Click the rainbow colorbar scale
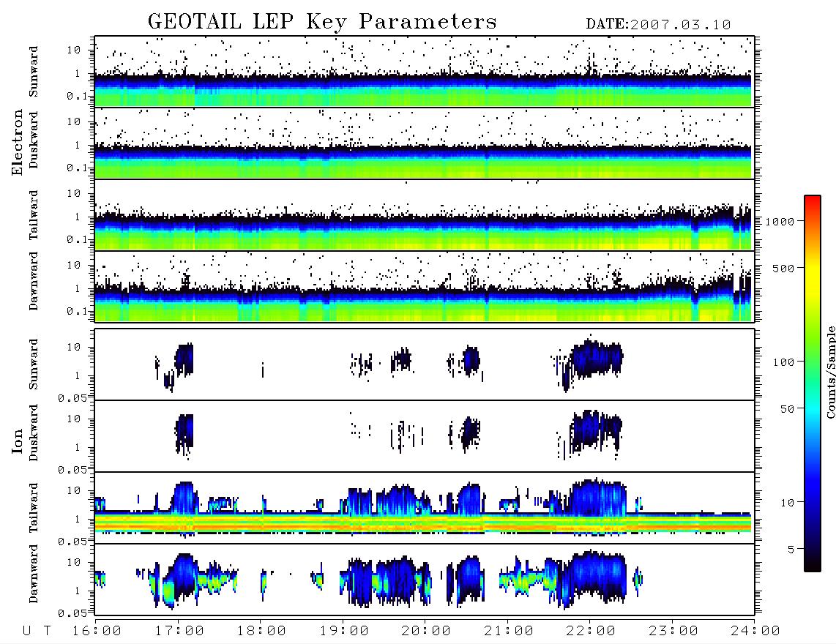This screenshot has width=836, height=644. click(x=813, y=383)
